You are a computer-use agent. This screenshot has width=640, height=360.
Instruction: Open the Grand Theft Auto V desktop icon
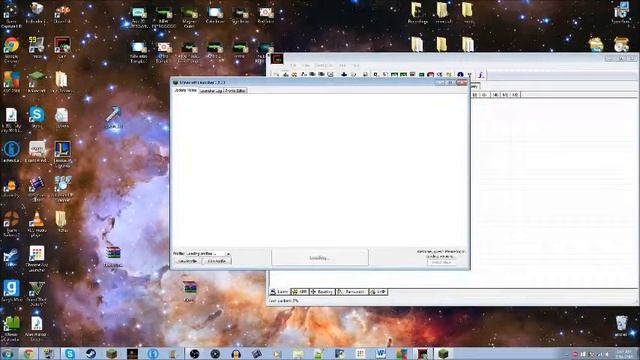pyautogui.click(x=37, y=293)
